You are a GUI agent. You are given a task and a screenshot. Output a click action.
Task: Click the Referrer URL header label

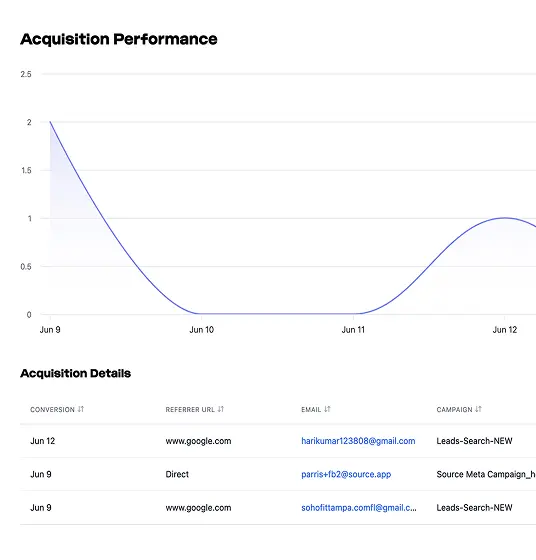pos(190,410)
